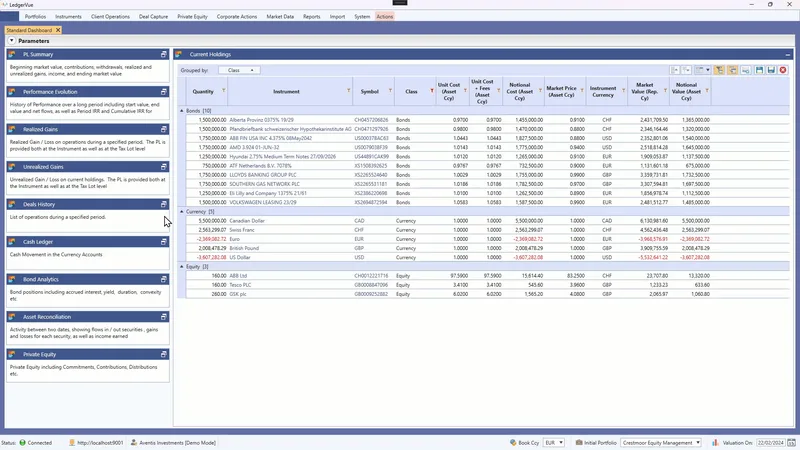Maximize the PL Summary panel
Viewport: 800px width, 450px height.
163,54
